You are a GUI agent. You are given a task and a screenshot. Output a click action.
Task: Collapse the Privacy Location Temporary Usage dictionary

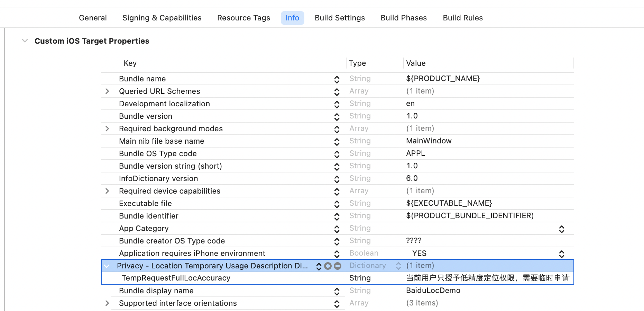coord(107,266)
